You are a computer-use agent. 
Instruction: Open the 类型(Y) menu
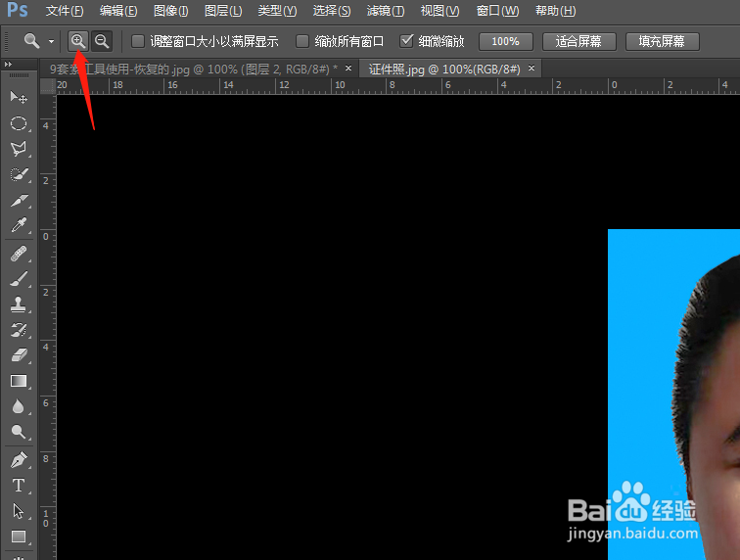click(278, 11)
